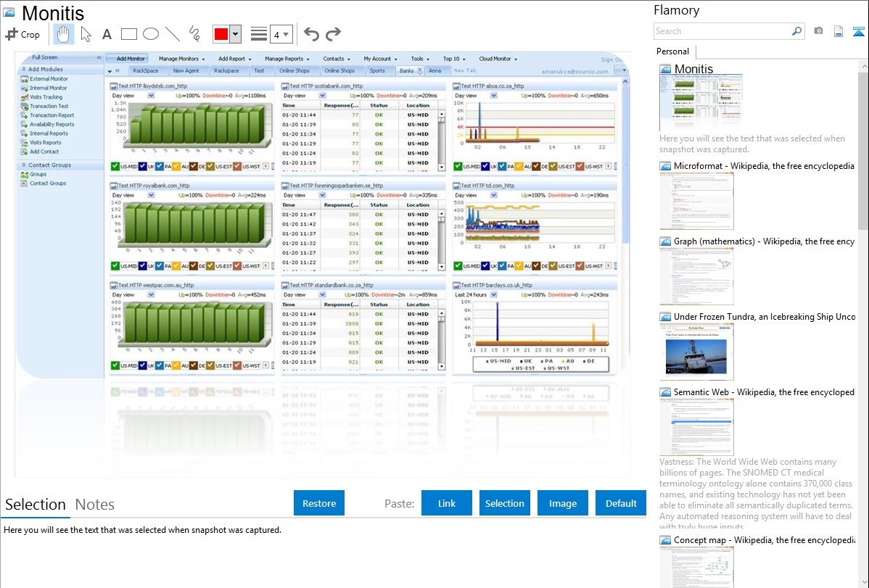Click the Restore button
This screenshot has width=869, height=588.
[x=319, y=502]
